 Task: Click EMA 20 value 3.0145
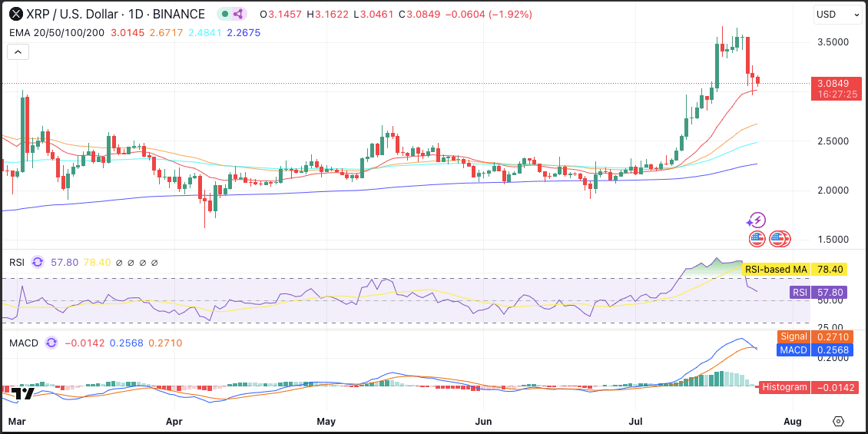point(128,33)
